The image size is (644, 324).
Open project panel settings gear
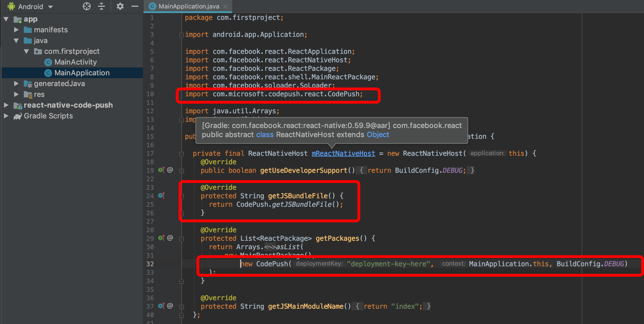coord(120,6)
